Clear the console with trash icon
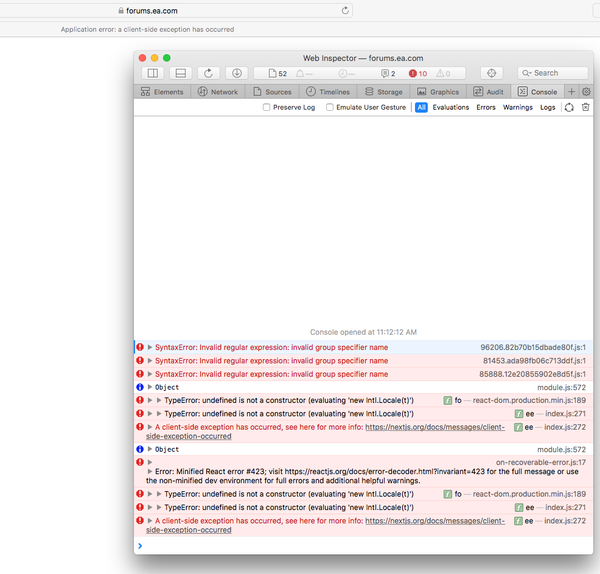The width and height of the screenshot is (600, 574). point(585,107)
